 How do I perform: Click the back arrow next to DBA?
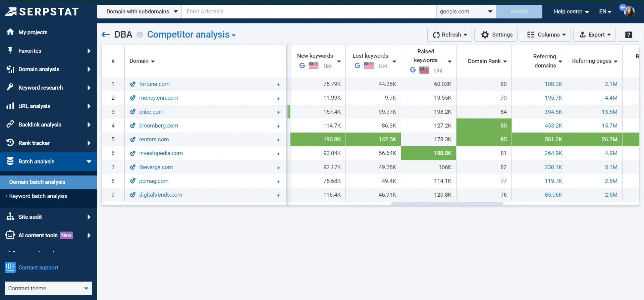pos(106,35)
